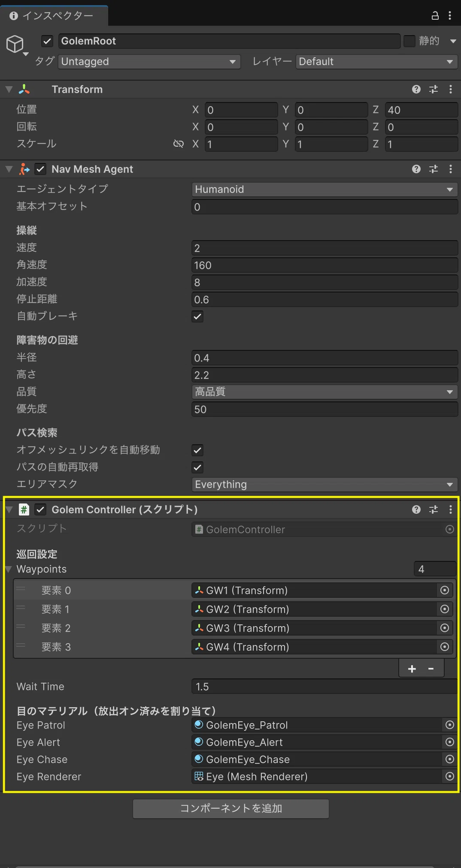Open Transform component context menu
The image size is (461, 868).
click(450, 89)
